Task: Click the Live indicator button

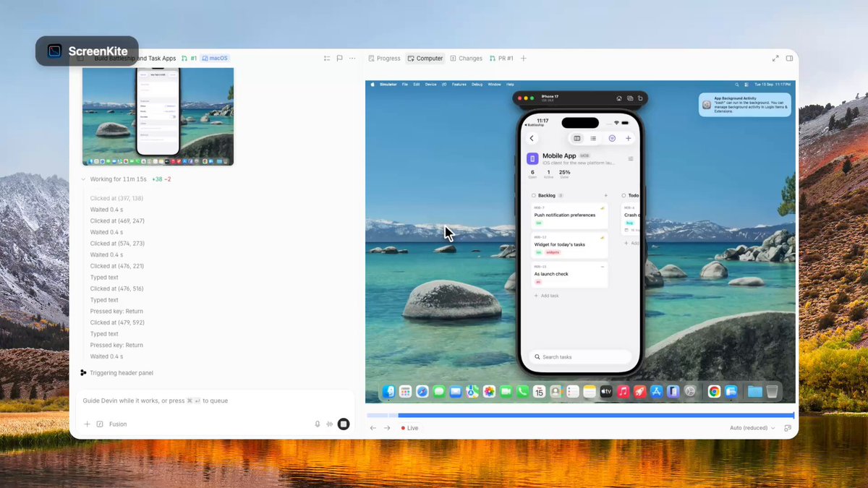Action: click(x=409, y=428)
